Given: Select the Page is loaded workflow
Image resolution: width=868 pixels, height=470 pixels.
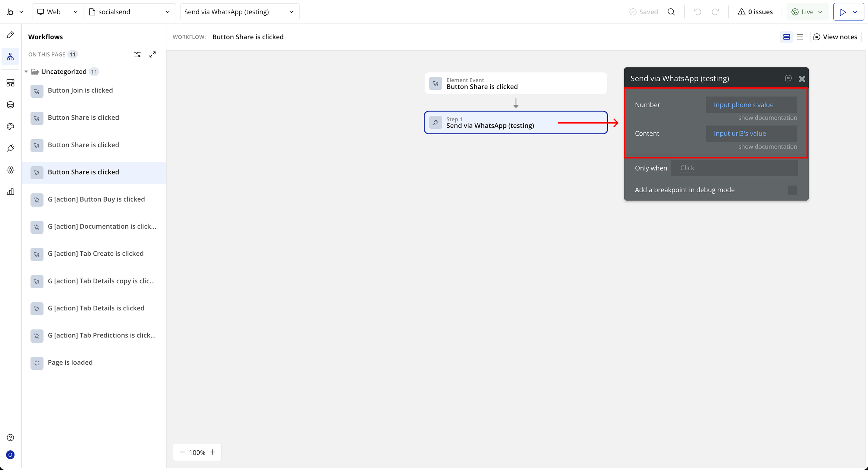Looking at the screenshot, I should point(70,362).
